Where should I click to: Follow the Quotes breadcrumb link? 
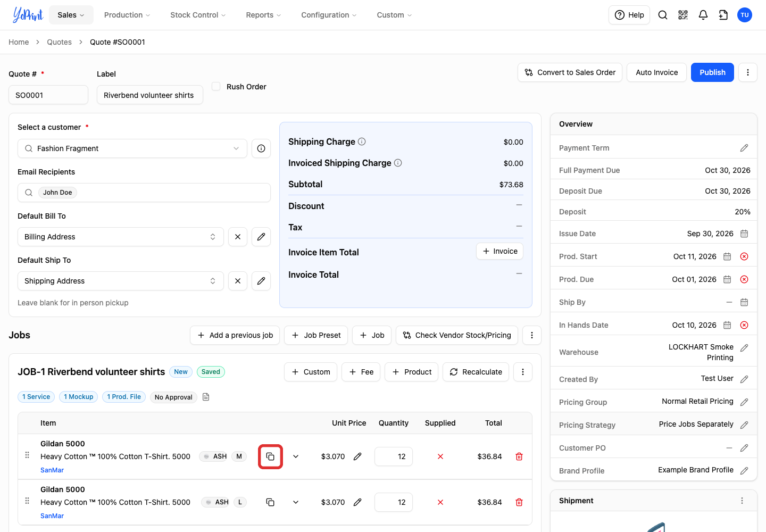(x=59, y=42)
